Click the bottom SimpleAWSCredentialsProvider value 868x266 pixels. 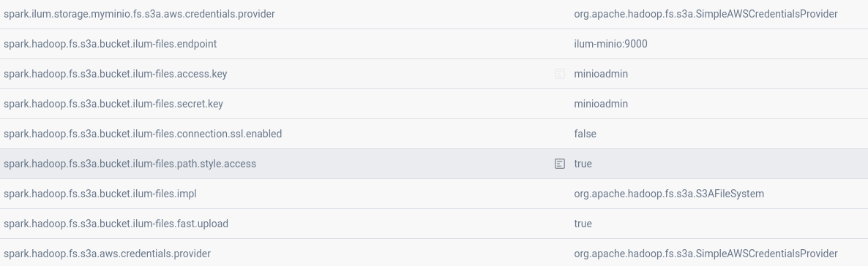[706, 254]
